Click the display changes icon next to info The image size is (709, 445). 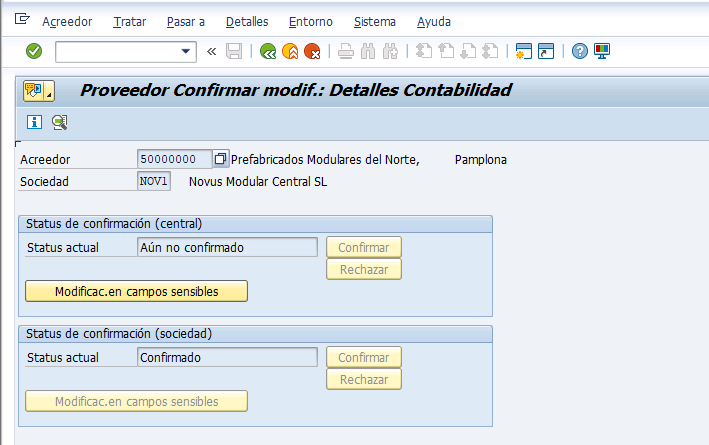point(59,122)
